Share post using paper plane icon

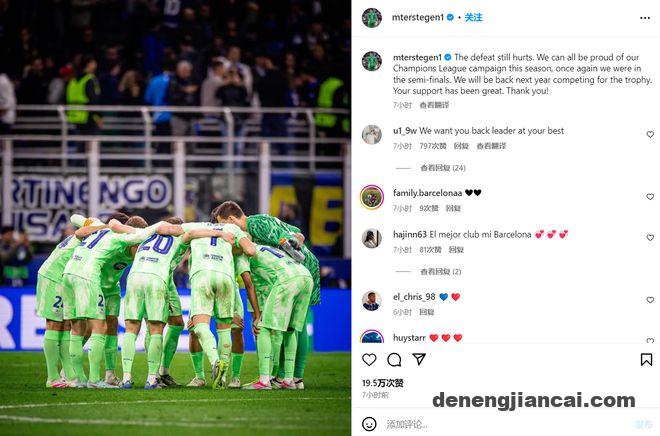[419, 359]
